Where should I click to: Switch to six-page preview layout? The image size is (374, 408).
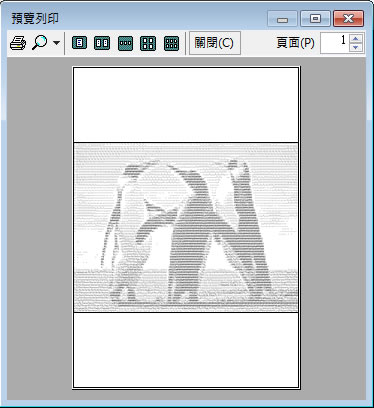point(171,43)
